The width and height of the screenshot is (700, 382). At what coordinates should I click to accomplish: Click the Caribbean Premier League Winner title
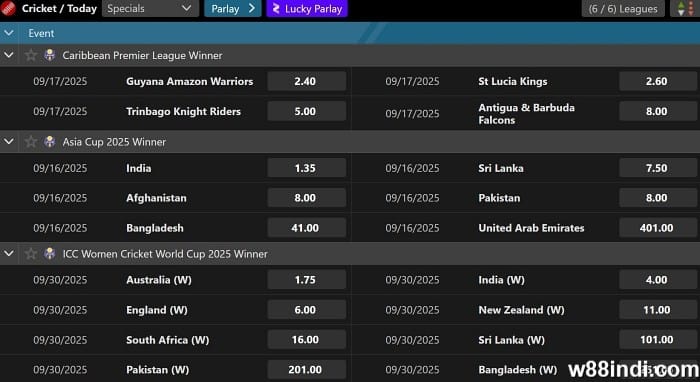coord(142,55)
